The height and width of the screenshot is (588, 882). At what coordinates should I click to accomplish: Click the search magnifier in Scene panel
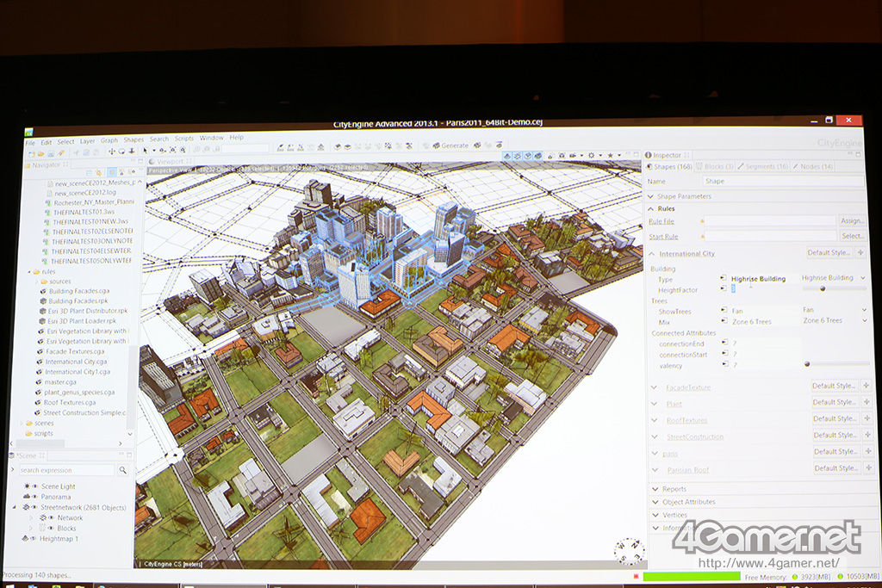tap(123, 470)
